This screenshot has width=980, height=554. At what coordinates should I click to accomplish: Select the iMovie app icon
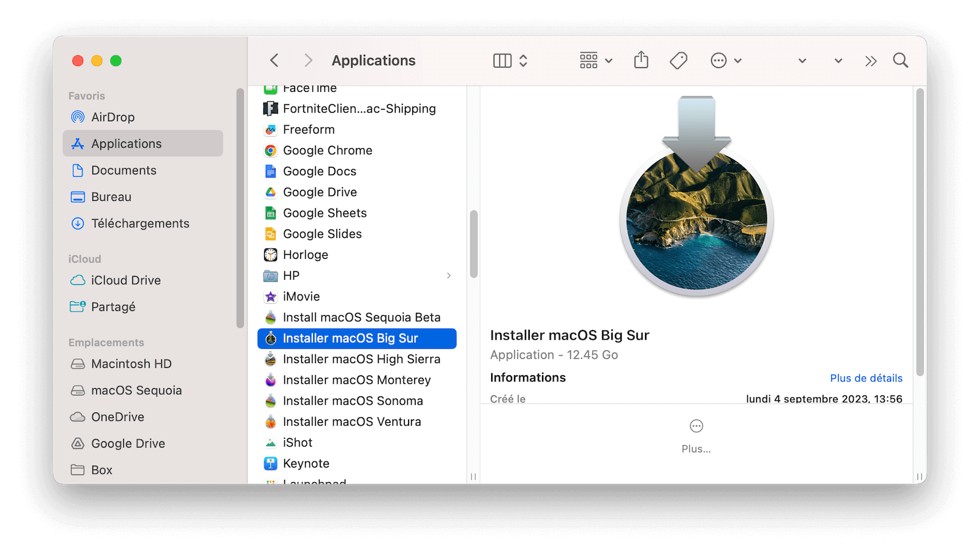coord(271,296)
